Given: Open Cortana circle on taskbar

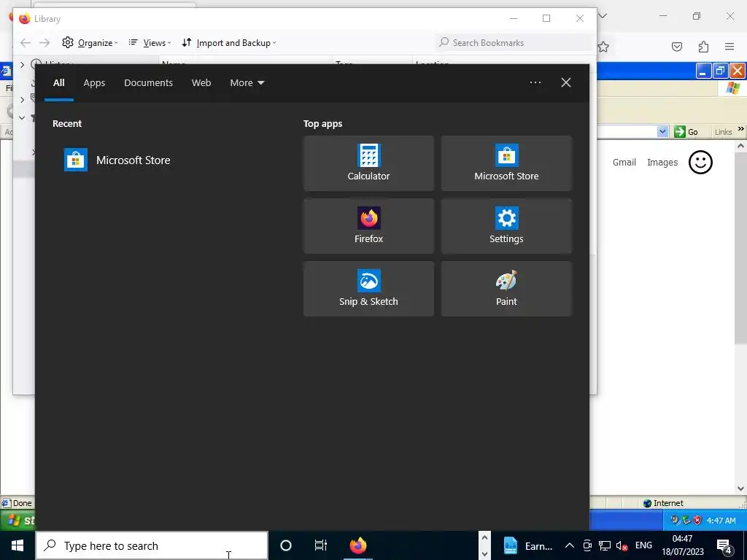Looking at the screenshot, I should (286, 545).
